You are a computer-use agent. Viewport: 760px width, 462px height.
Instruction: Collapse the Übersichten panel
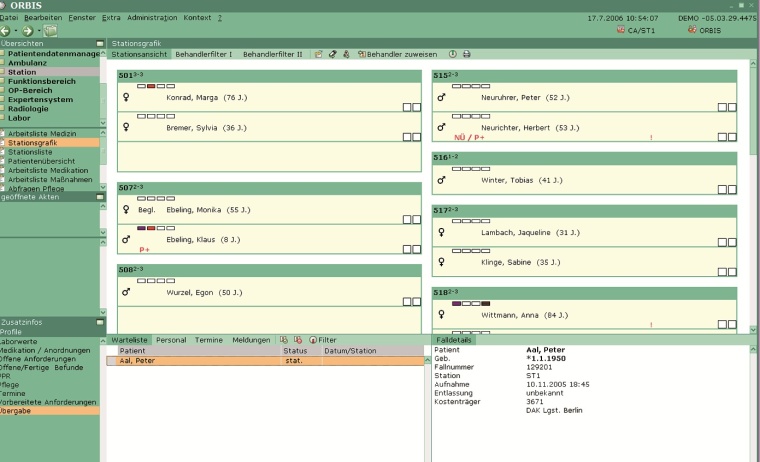click(100, 44)
